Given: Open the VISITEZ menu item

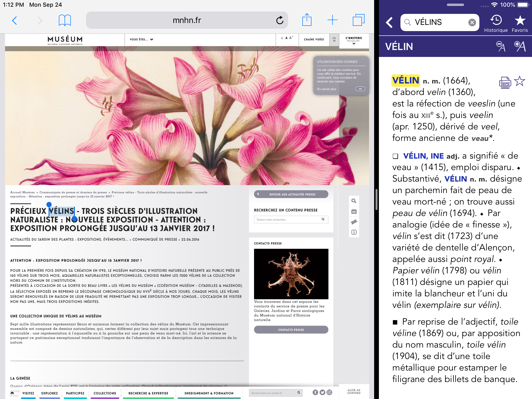Looking at the screenshot, I should point(28,393).
